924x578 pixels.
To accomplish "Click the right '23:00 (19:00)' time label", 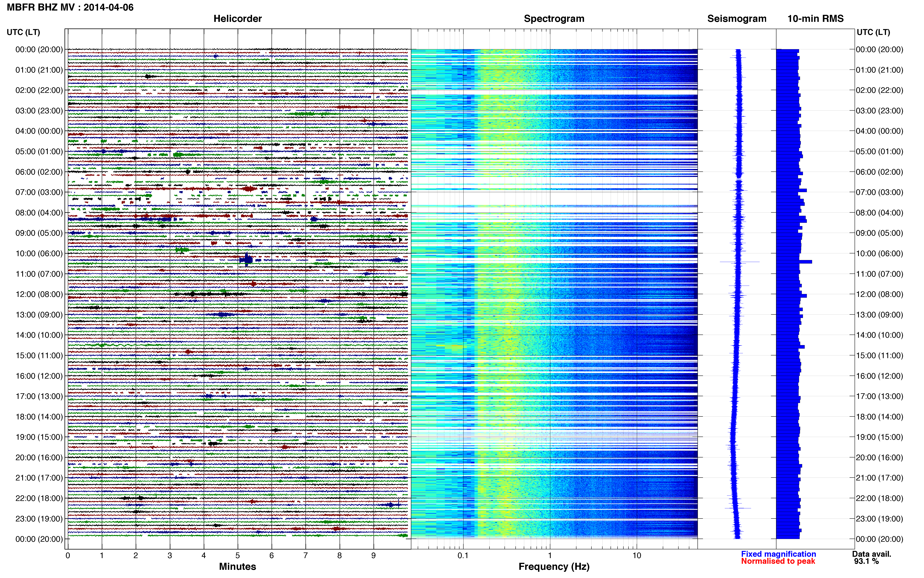I will (879, 519).
